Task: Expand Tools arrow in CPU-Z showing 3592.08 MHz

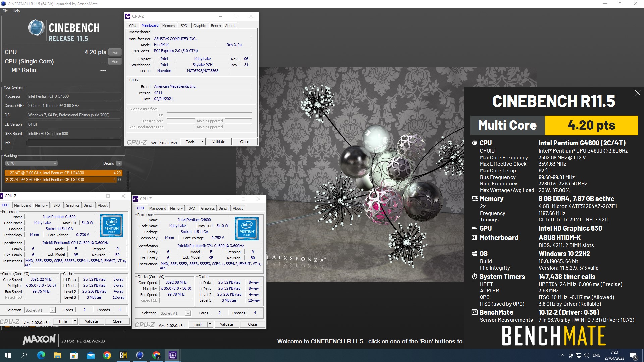Action: (210, 324)
